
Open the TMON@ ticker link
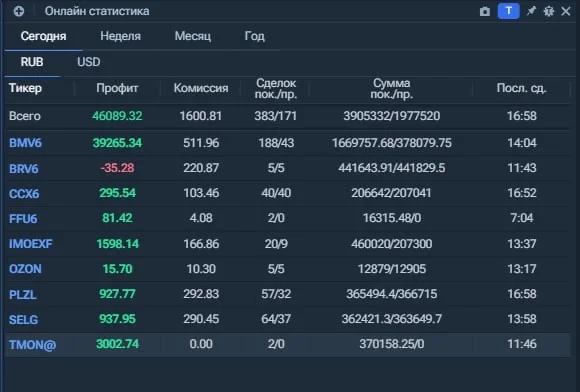(33, 345)
